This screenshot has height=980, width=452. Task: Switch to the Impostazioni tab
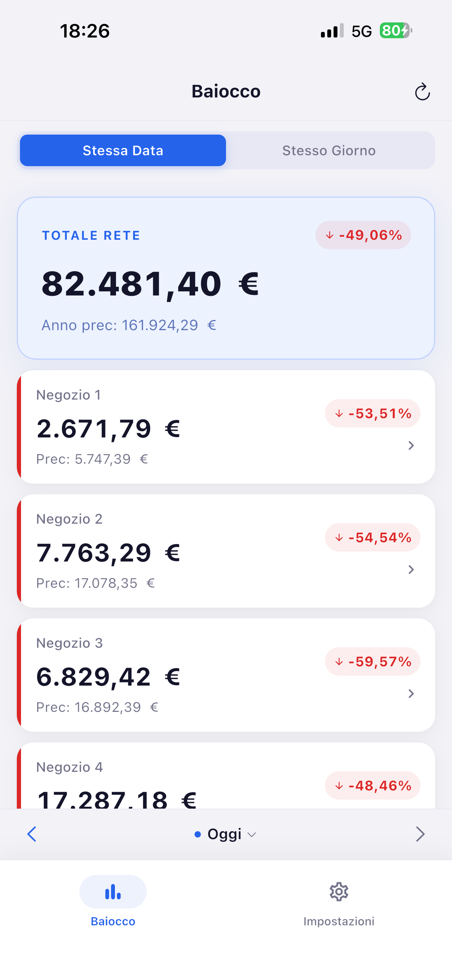pyautogui.click(x=338, y=921)
